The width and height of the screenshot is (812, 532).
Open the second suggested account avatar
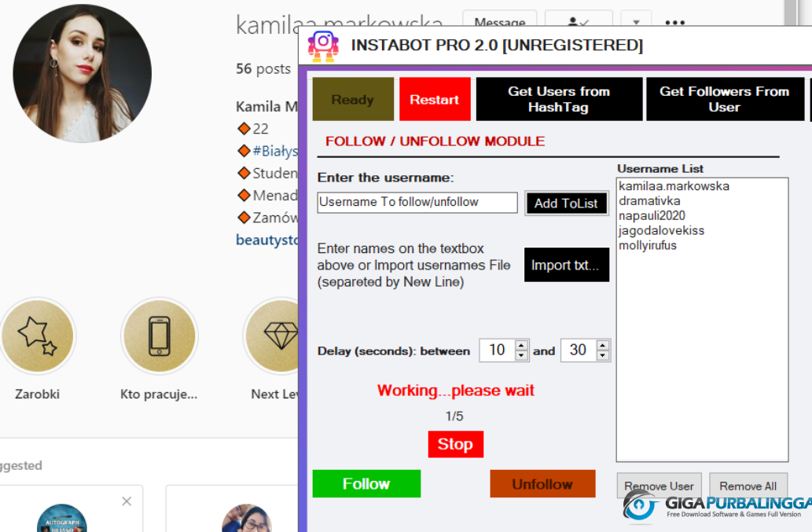pyautogui.click(x=247, y=518)
